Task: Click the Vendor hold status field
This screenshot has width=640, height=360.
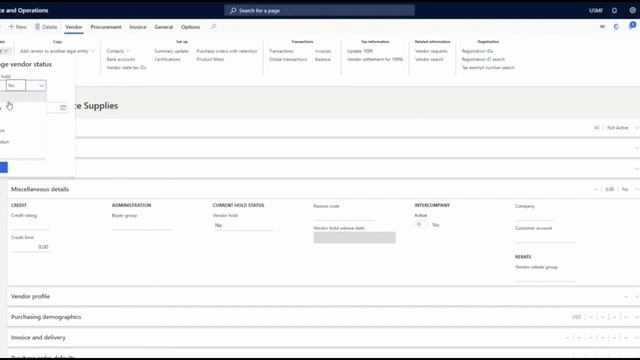Action: 242,225
